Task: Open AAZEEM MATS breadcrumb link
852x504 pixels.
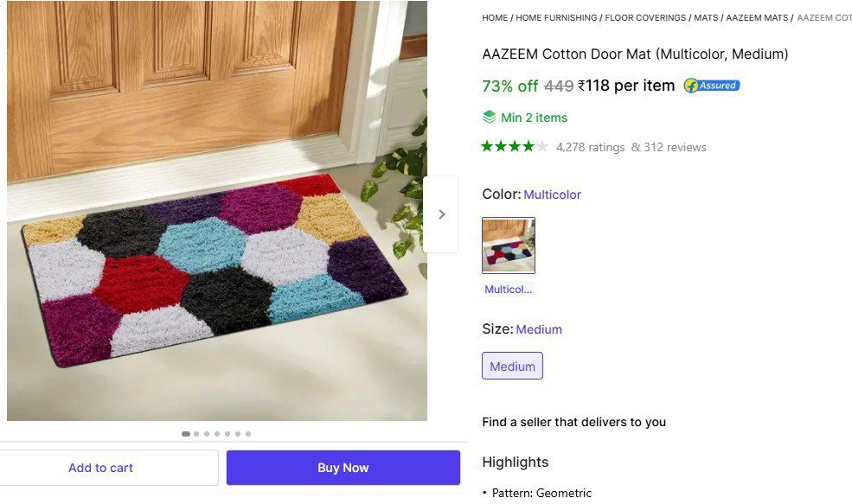Action: 757,17
